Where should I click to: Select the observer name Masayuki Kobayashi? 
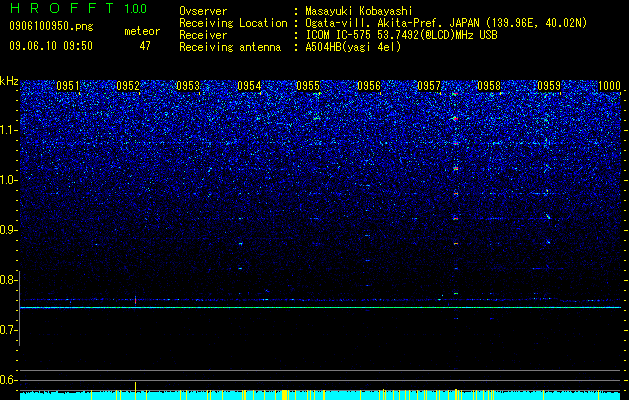[x=359, y=11]
